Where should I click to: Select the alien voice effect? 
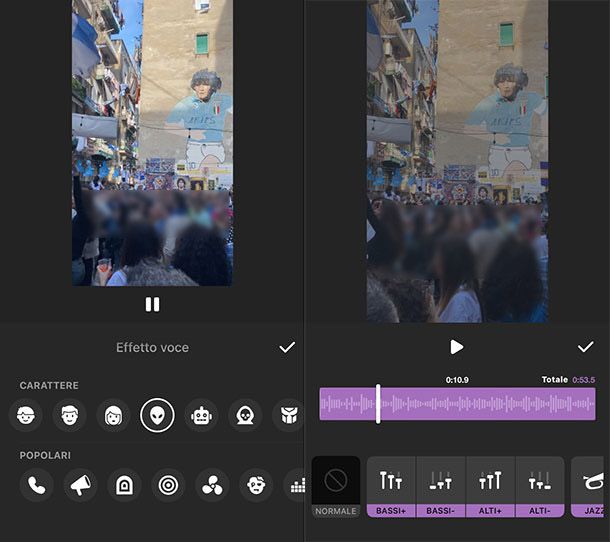pyautogui.click(x=157, y=414)
